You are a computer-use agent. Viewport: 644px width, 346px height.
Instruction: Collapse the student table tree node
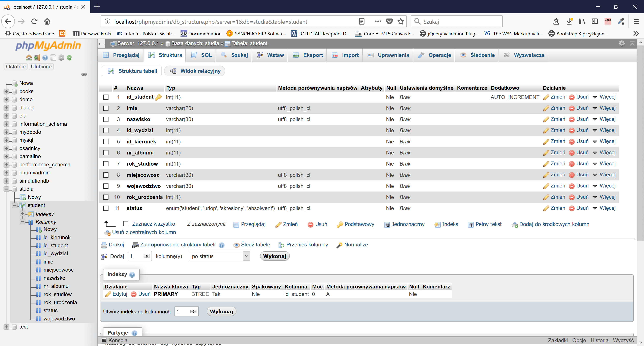(15, 205)
